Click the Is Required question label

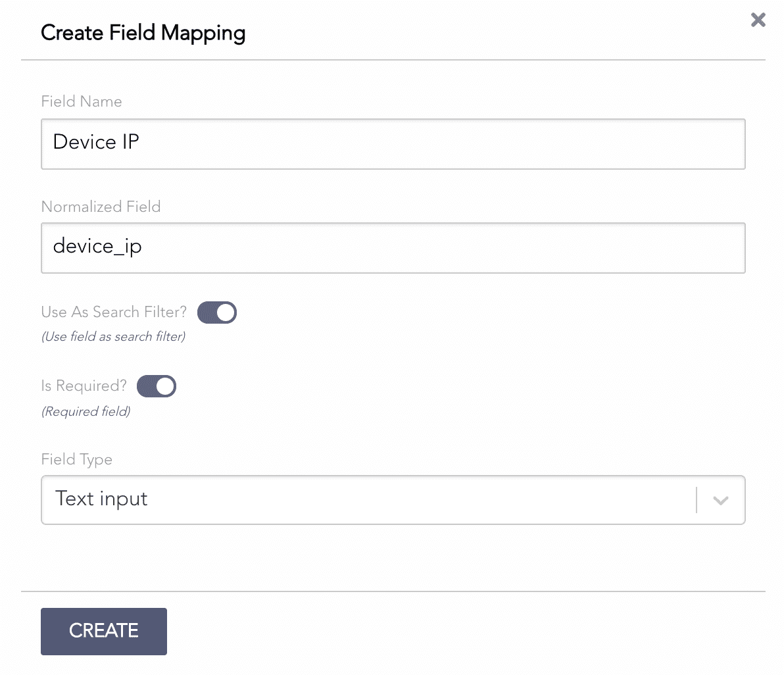83,386
